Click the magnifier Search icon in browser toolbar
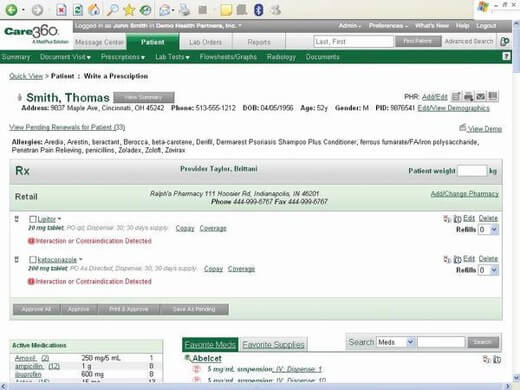The image size is (520, 390). [112, 10]
